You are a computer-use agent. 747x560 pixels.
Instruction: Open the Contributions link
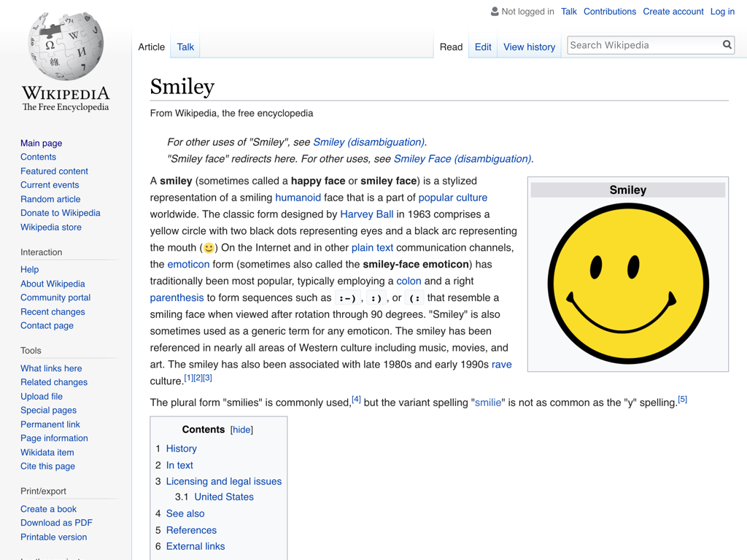[610, 12]
